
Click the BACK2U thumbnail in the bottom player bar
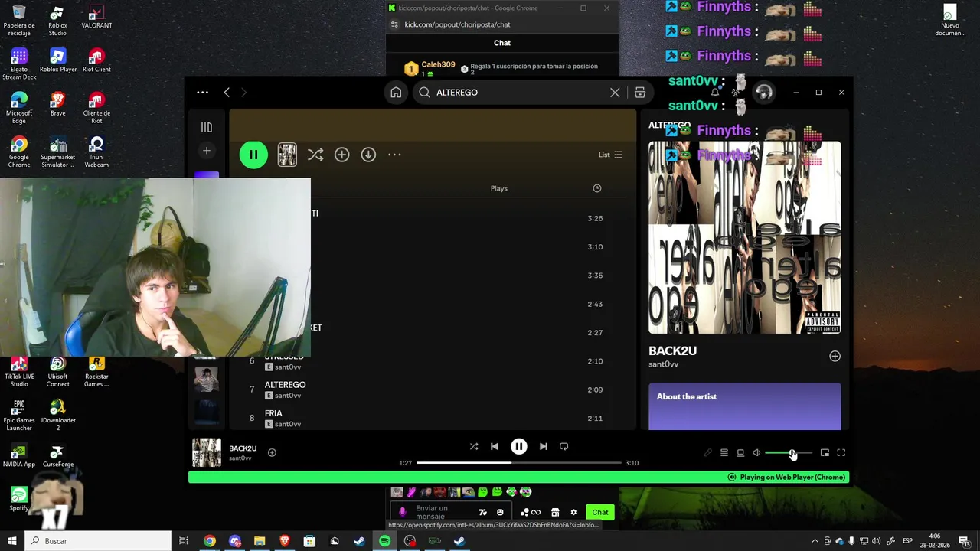(207, 452)
